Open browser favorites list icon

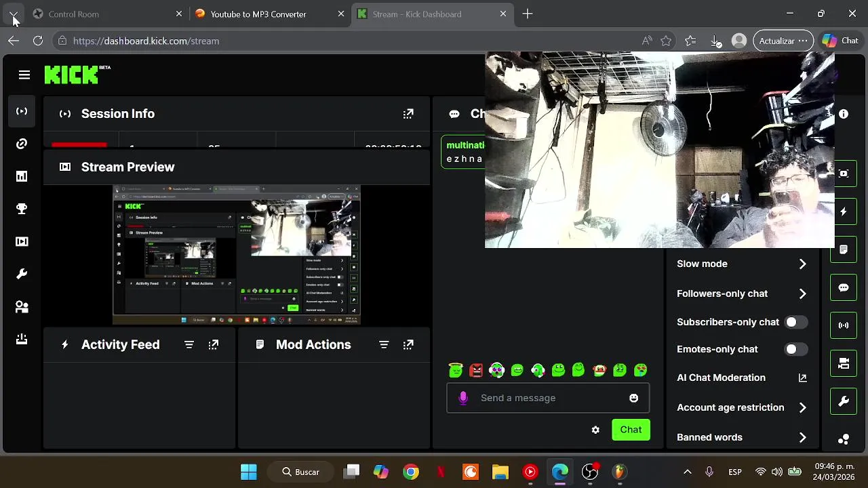(690, 41)
